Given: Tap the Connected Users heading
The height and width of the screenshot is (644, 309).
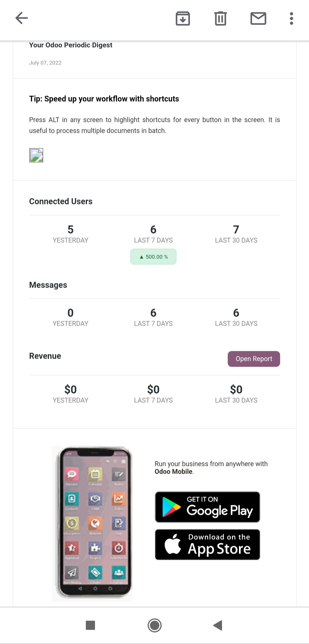Looking at the screenshot, I should coord(61,201).
